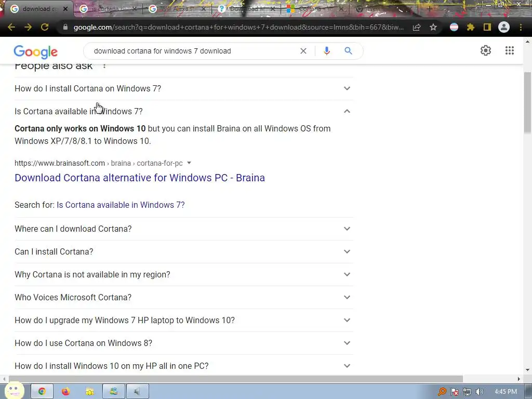Open the people icon taskbar app
532x399 pixels.
[x=114, y=392]
